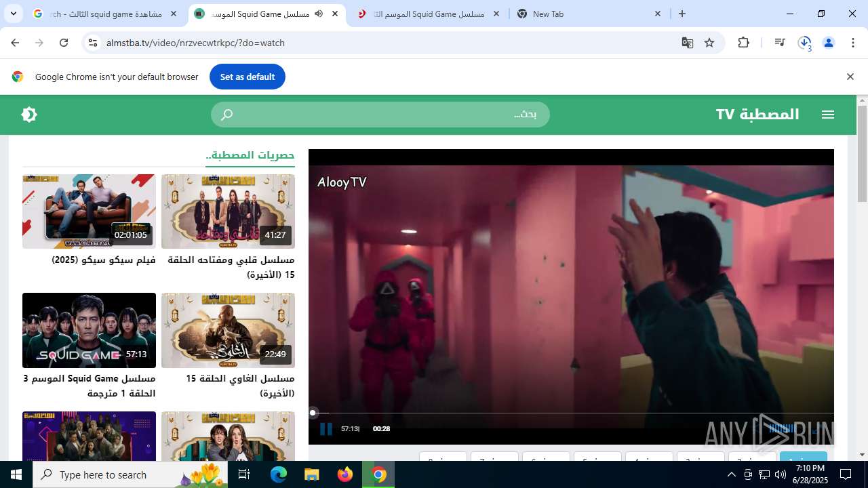This screenshot has height=488, width=868.
Task: Open the volume tray icon
Action: [x=781, y=474]
